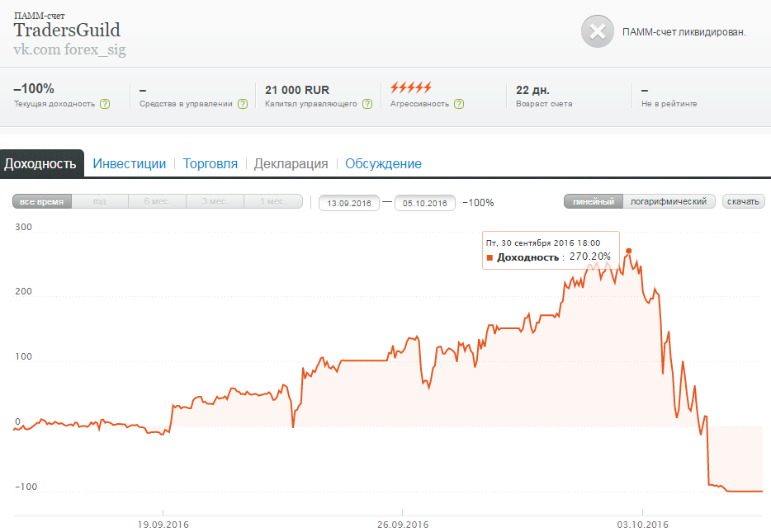This screenshot has height=532, width=771.
Task: Click the 19.09.2016 axis date label
Action: coord(163,525)
